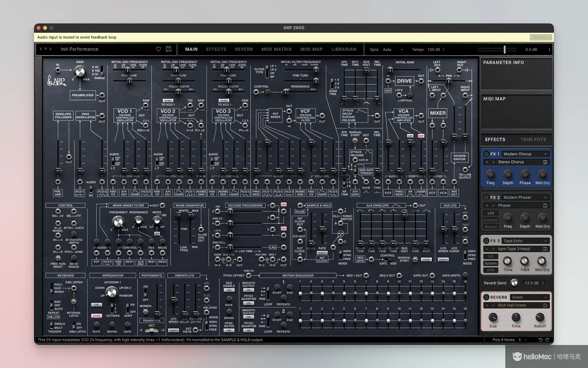Toggle the VCA EXP button
Image resolution: width=588 pixels, height=368 pixels.
tap(421, 136)
